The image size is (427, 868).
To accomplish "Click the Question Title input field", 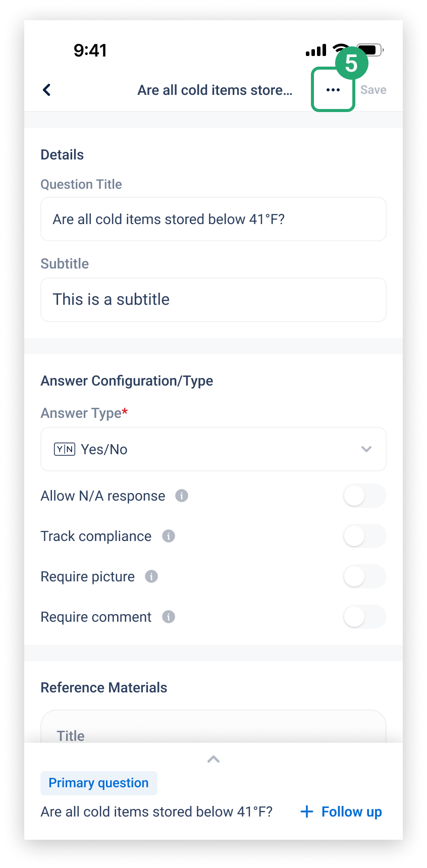I will coord(213,219).
